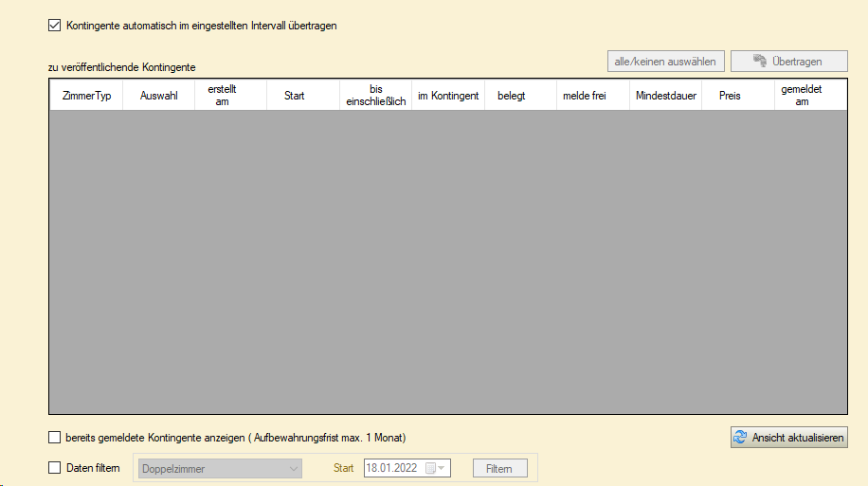Click the Start column header

(x=294, y=96)
